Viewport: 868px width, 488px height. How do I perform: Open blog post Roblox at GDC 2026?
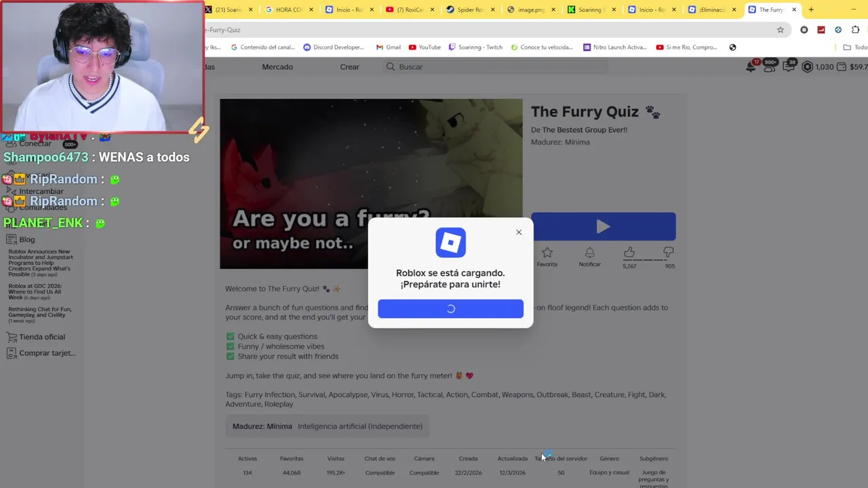click(x=35, y=291)
